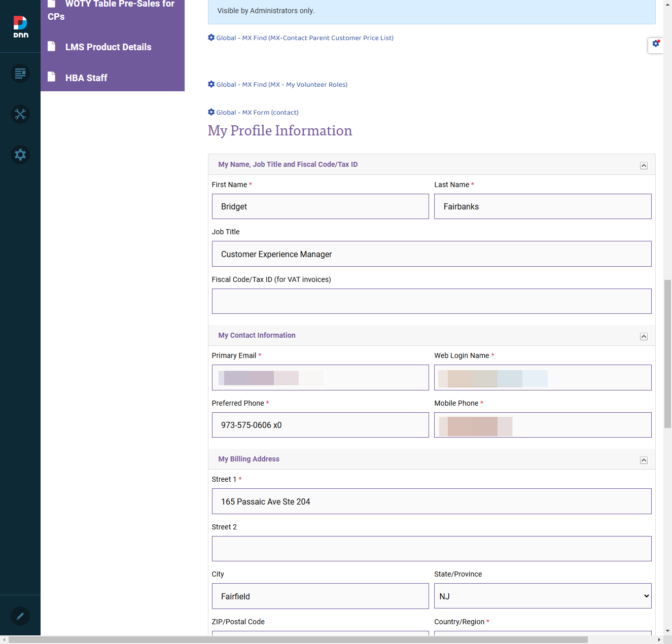This screenshot has width=672, height=644.
Task: Open the State/Province dropdown showing NJ
Action: tap(543, 596)
